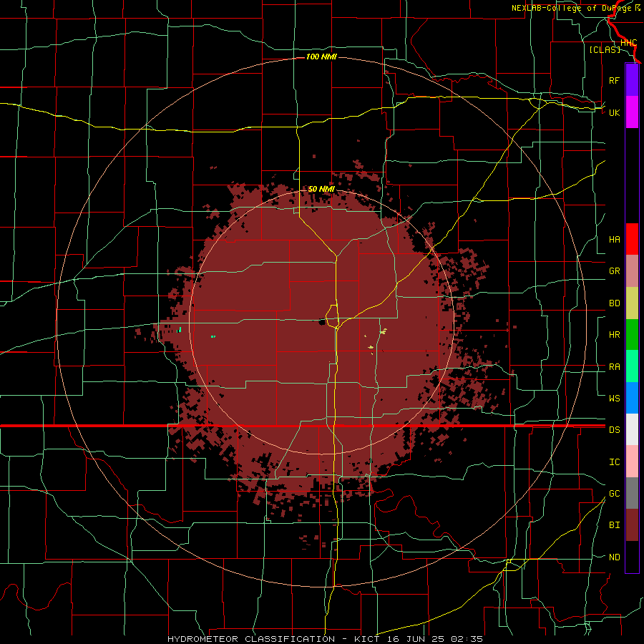Screen dimensions: 644x644
Task: Click the HR legend label
Action: (614, 335)
